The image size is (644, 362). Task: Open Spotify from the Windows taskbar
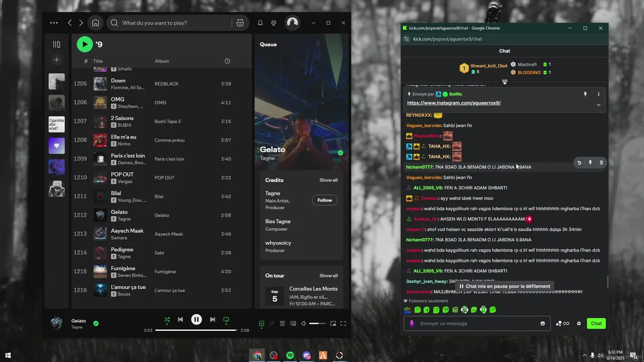(x=290, y=355)
